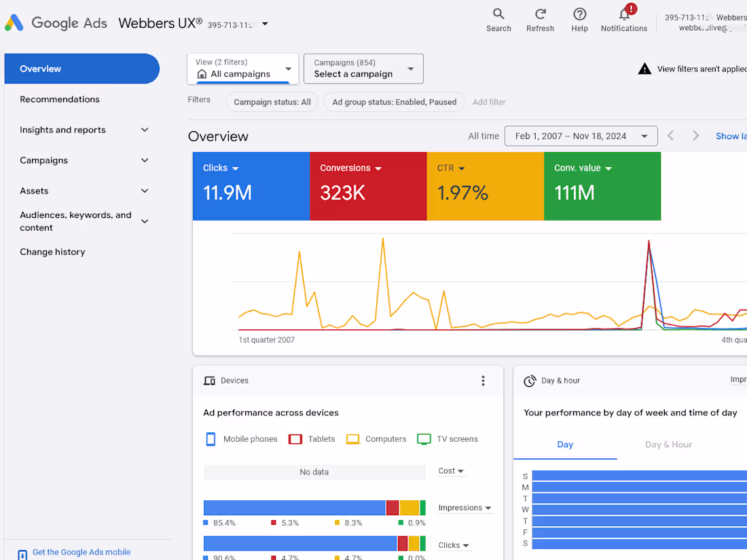
Task: Click the clock icon beside 'Day & hour'
Action: [x=530, y=381]
